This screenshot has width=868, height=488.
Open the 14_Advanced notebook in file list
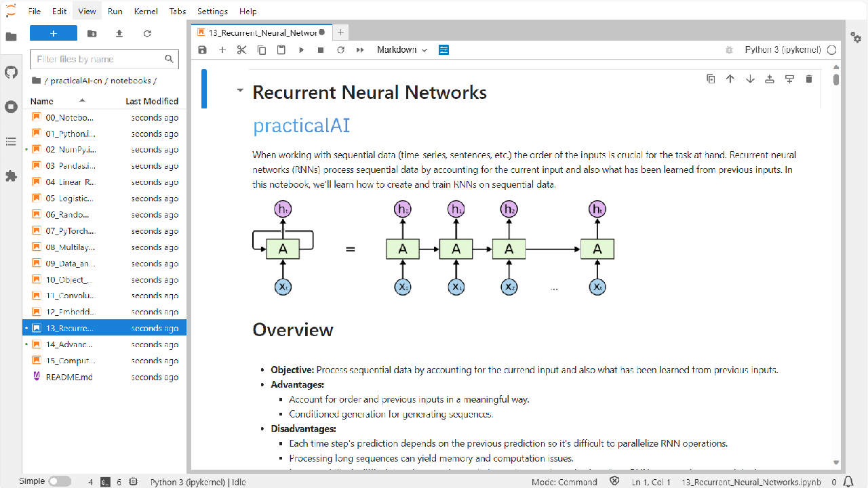[70, 344]
